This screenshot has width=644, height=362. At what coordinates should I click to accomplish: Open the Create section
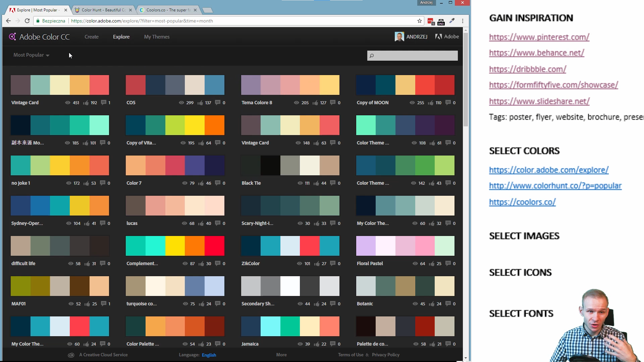click(x=92, y=37)
